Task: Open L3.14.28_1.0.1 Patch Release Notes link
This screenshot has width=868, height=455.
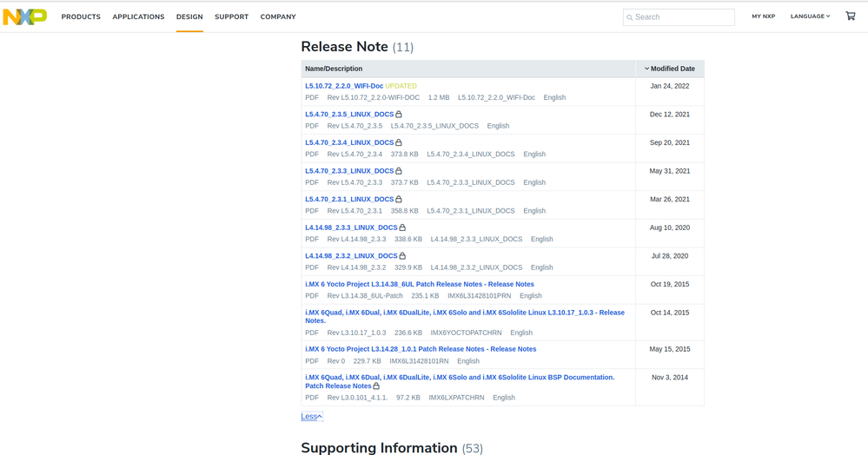Action: pos(421,349)
